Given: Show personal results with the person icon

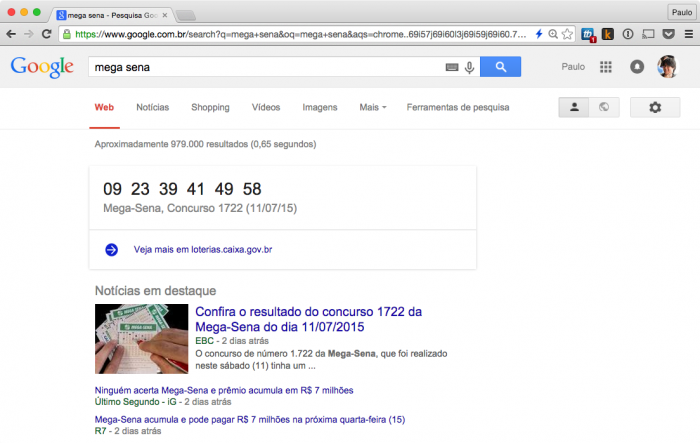Looking at the screenshot, I should pyautogui.click(x=574, y=107).
